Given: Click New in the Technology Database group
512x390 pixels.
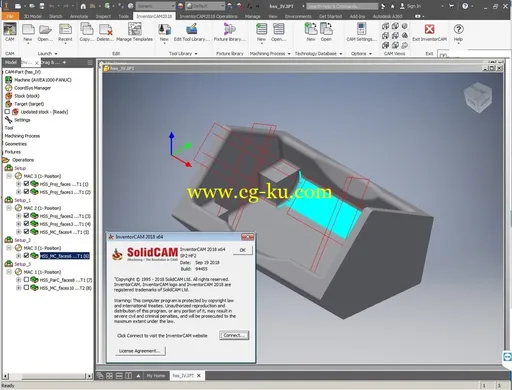Looking at the screenshot, I should click(311, 33).
